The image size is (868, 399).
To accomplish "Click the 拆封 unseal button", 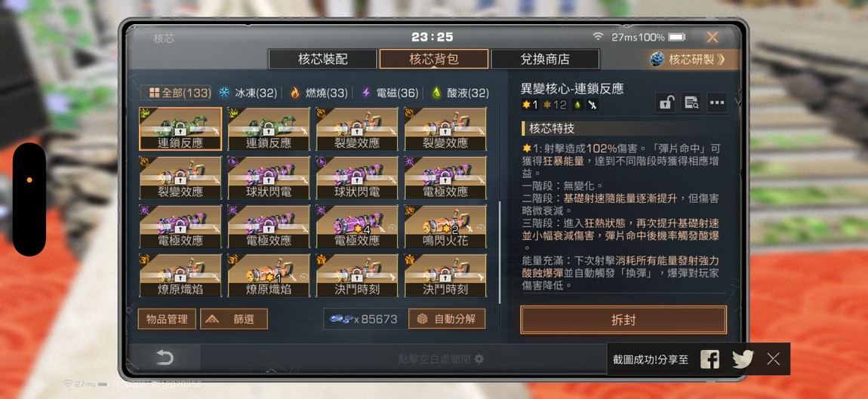I will [x=623, y=320].
